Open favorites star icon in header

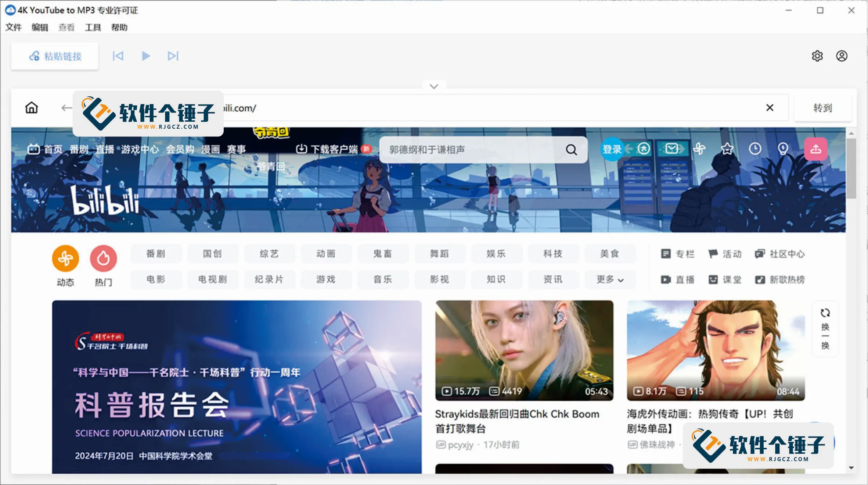[727, 149]
